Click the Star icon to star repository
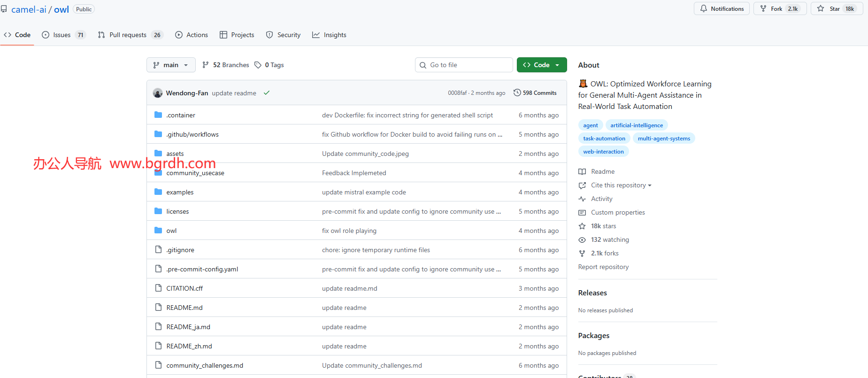 coord(821,8)
